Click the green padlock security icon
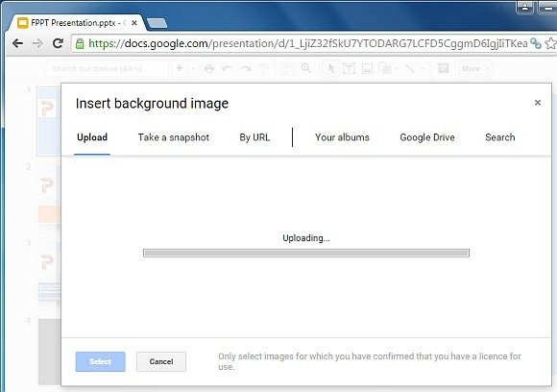Viewport: 557px width, 392px height. pos(80,43)
